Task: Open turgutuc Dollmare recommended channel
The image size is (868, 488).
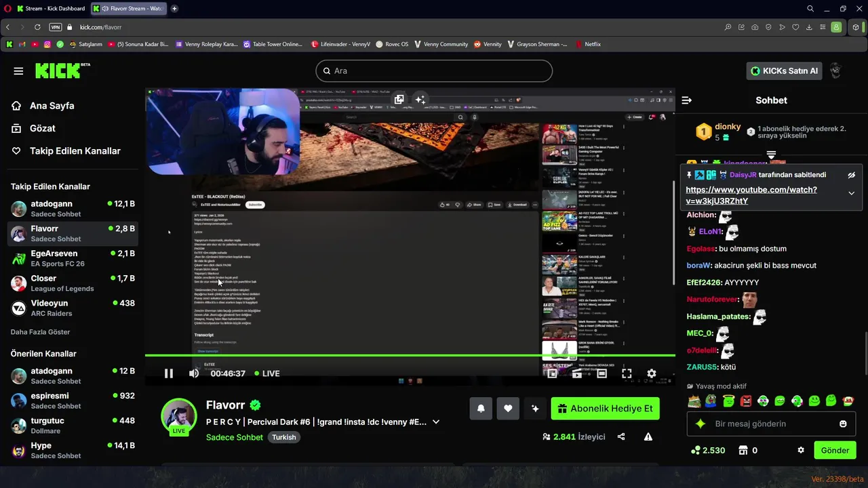Action: tap(73, 426)
